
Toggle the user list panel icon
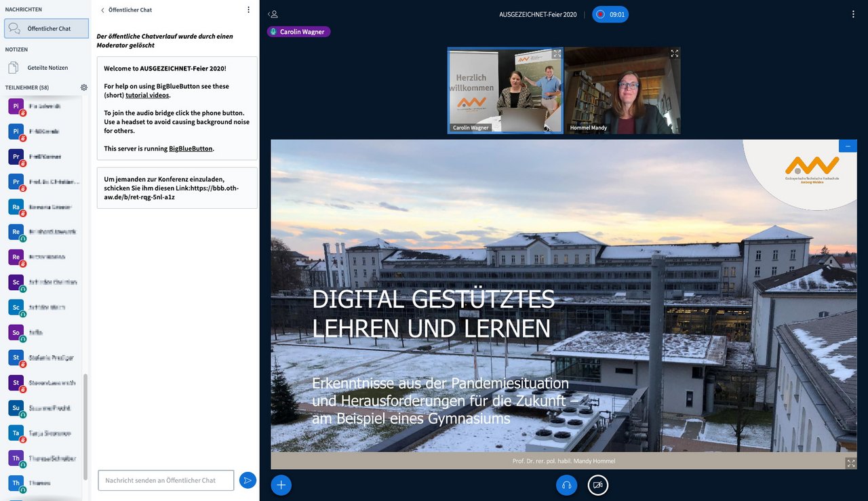[273, 14]
